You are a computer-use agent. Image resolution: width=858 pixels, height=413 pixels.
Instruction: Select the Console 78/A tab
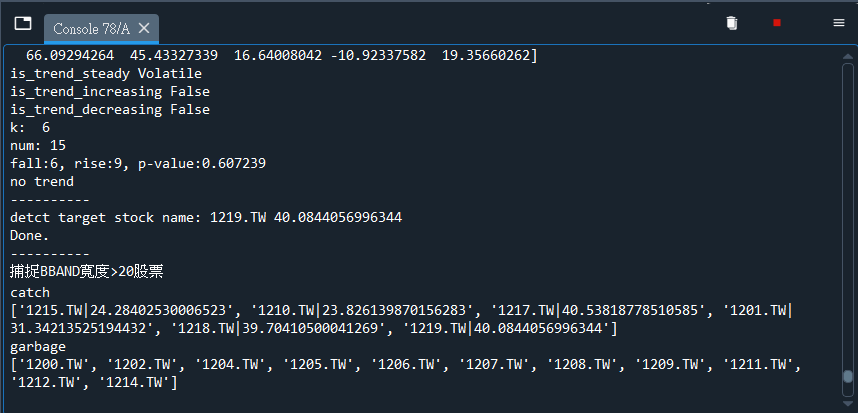tap(91, 29)
